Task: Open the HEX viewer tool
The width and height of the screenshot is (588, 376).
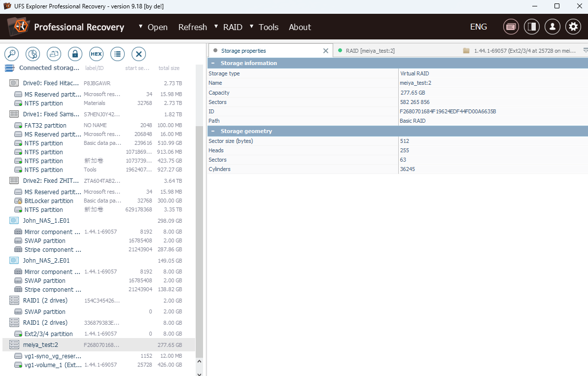Action: [x=96, y=54]
